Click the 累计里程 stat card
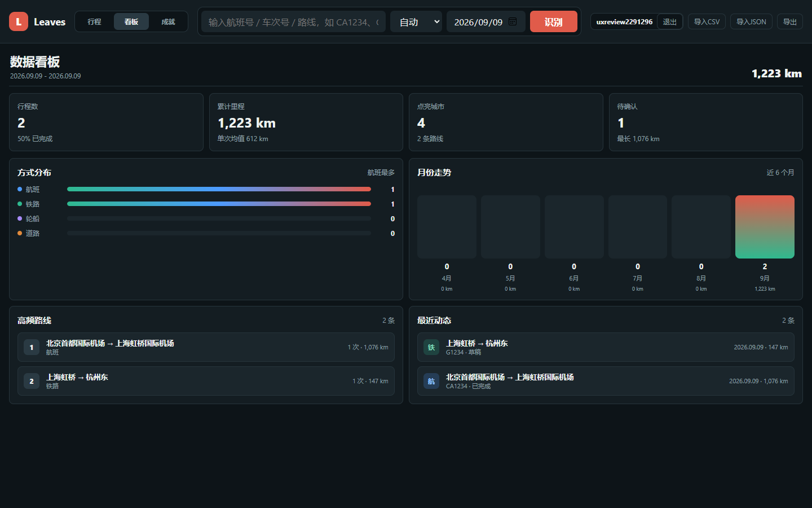Image resolution: width=812 pixels, height=508 pixels. [306, 122]
